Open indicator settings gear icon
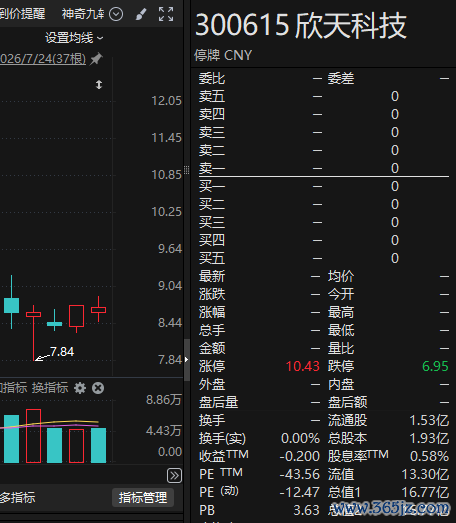The image size is (456, 523). (x=80, y=388)
